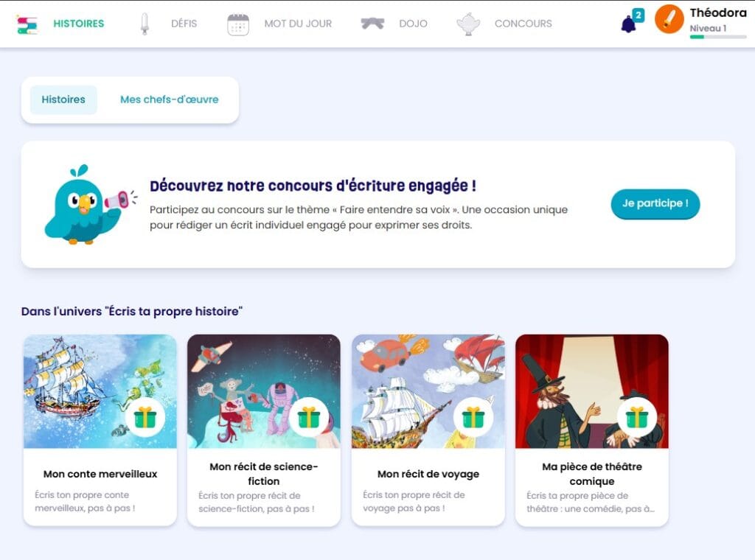Click the app logo icon
The width and height of the screenshot is (755, 560).
27,24
